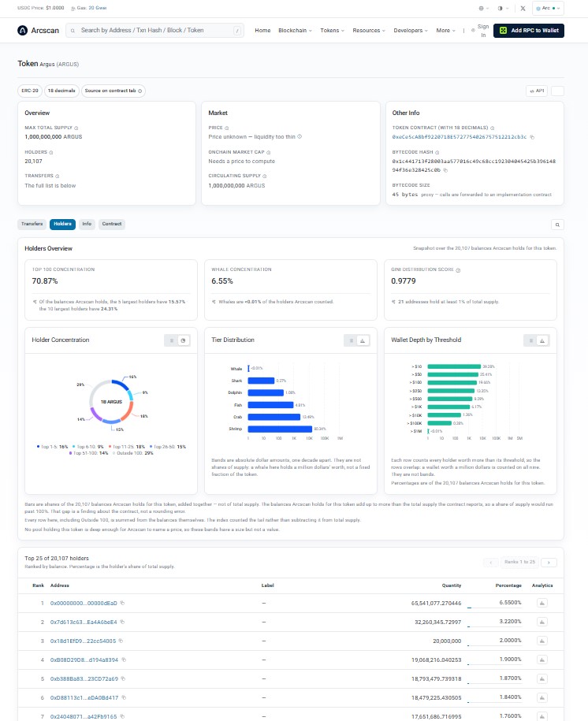
Task: Expand the More menu
Action: (445, 31)
